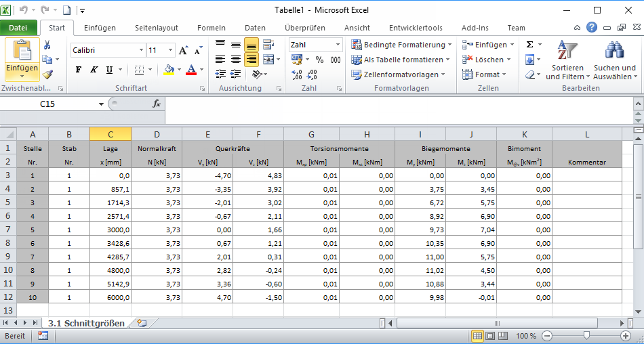The image size is (644, 344).
Task: Copy selection with the copy icon
Action: click(x=47, y=60)
